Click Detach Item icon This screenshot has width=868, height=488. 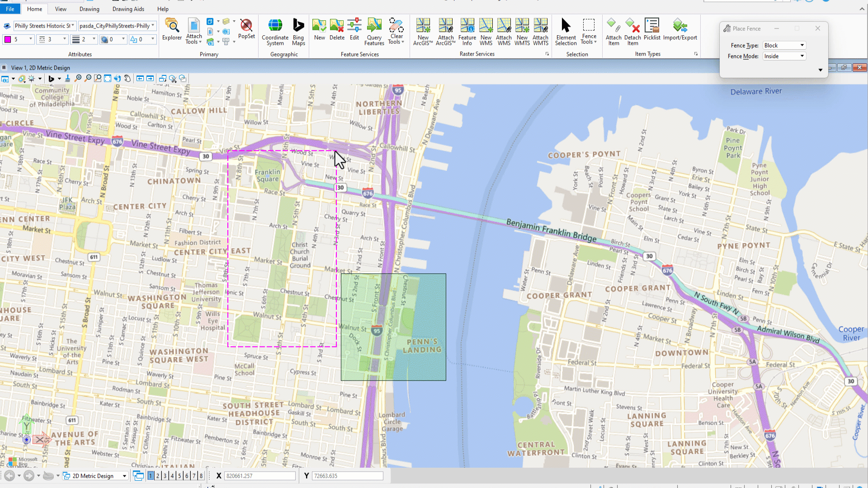(632, 32)
